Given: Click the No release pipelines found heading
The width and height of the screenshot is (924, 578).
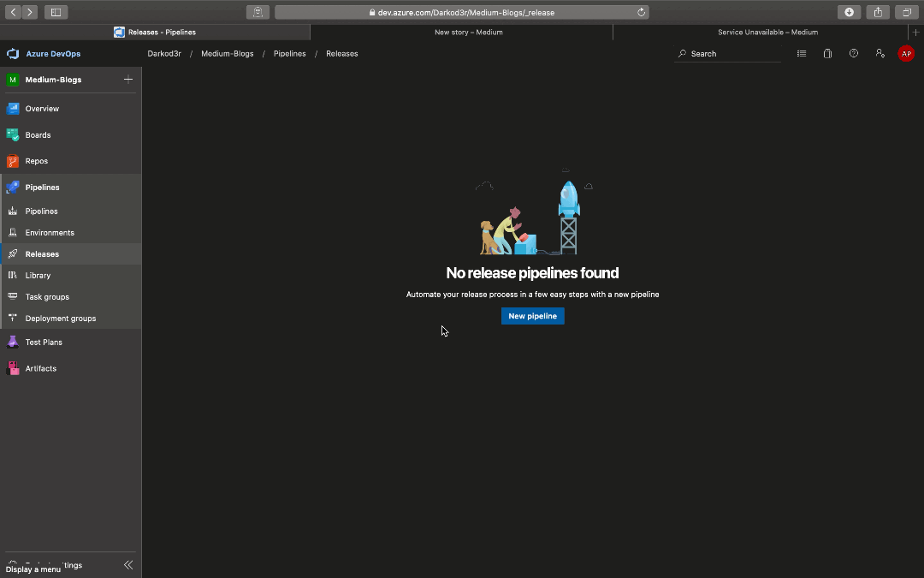Looking at the screenshot, I should [533, 273].
